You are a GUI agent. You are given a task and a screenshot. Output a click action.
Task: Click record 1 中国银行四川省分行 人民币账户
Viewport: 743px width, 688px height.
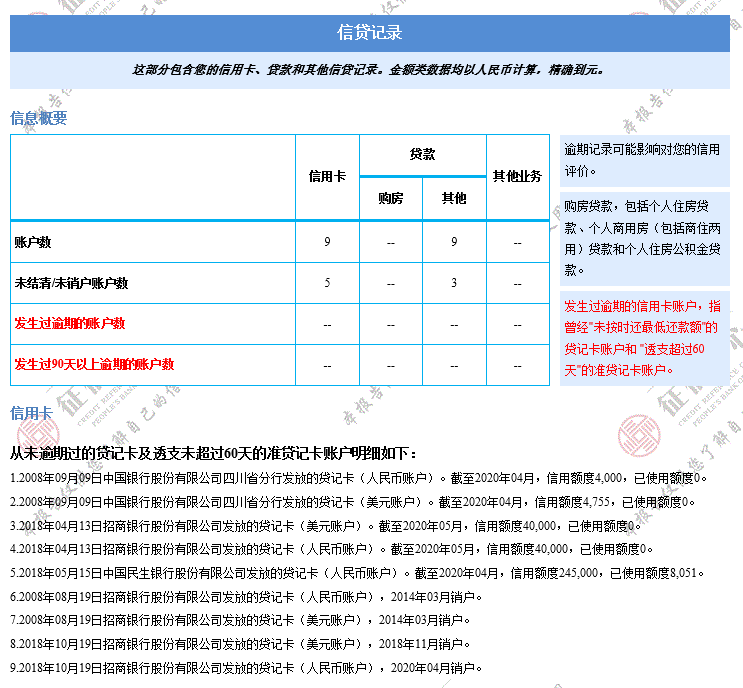pos(359,478)
